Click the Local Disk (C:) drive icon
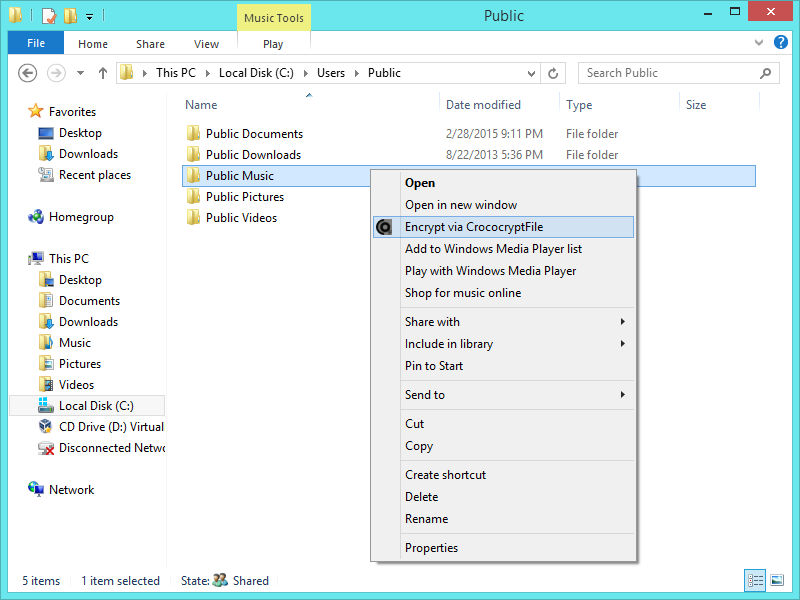This screenshot has height=600, width=800. pos(46,406)
